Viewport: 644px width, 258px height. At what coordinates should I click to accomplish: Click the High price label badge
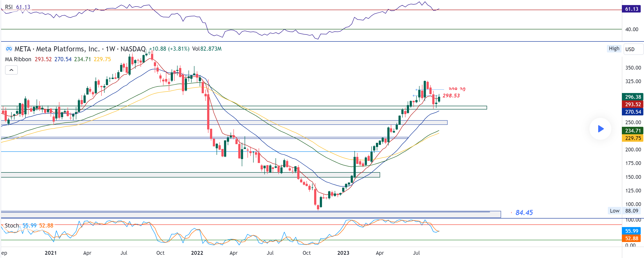[614, 48]
